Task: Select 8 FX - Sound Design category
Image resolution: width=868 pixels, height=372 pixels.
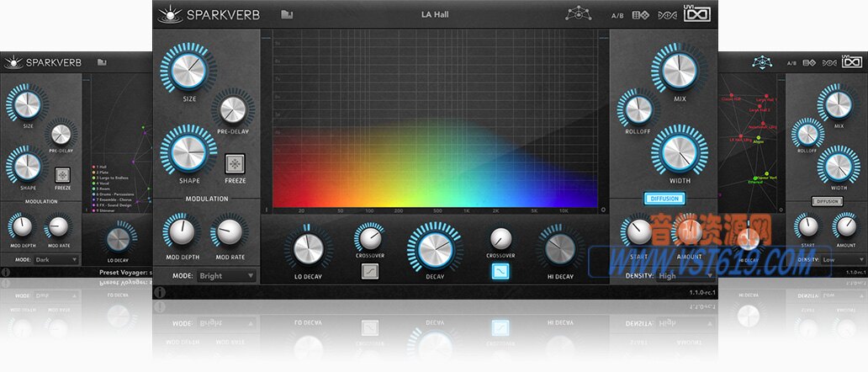Action: pos(113,205)
